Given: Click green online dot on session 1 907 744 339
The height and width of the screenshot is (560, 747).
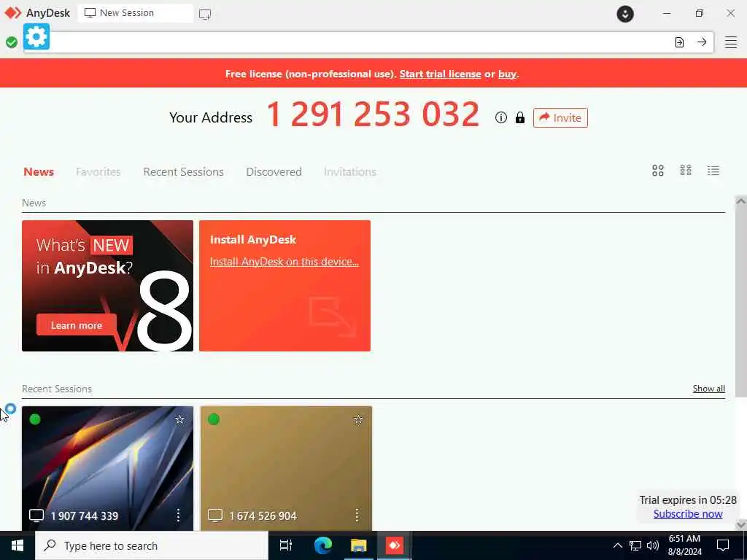Looking at the screenshot, I should [x=35, y=419].
